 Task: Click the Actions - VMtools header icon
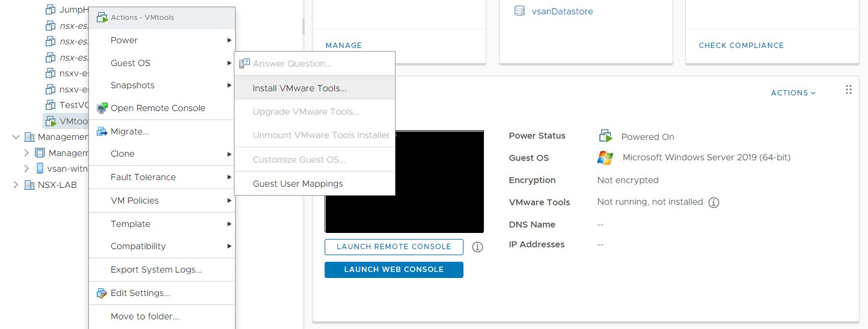click(102, 17)
